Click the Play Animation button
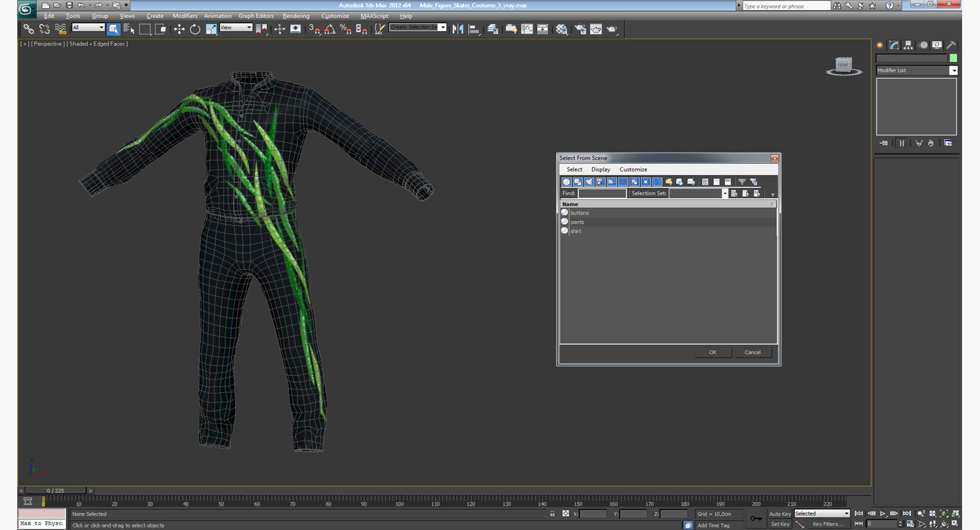 pyautogui.click(x=883, y=513)
